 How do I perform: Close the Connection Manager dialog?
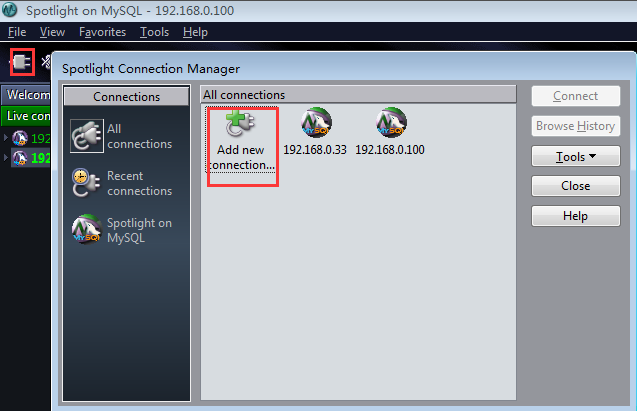pyautogui.click(x=576, y=186)
